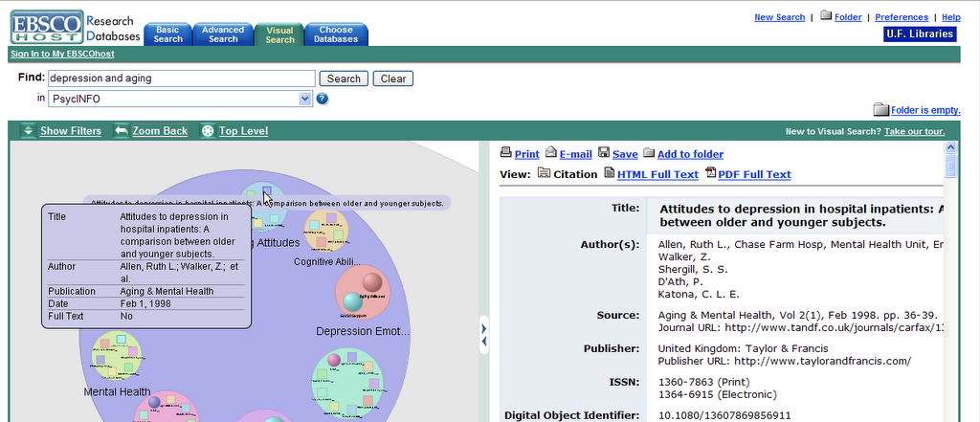This screenshot has width=980, height=422.
Task: Click the blue help question mark icon
Action: pos(322,99)
